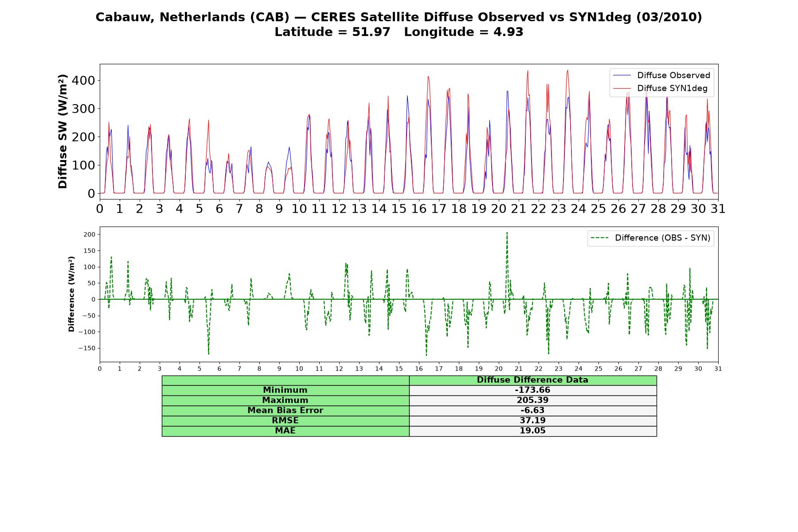Click the 400 tick on top y-axis
The width and height of the screenshot is (798, 532).
tap(85, 80)
